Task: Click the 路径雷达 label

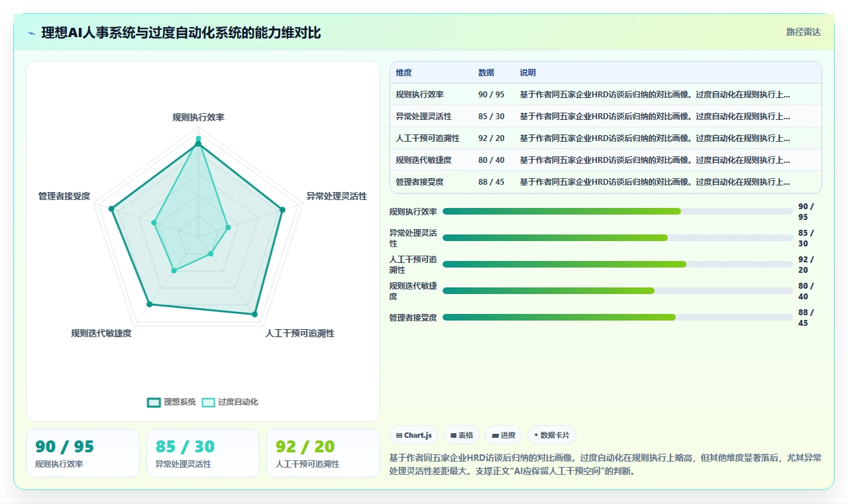Action: tap(803, 32)
